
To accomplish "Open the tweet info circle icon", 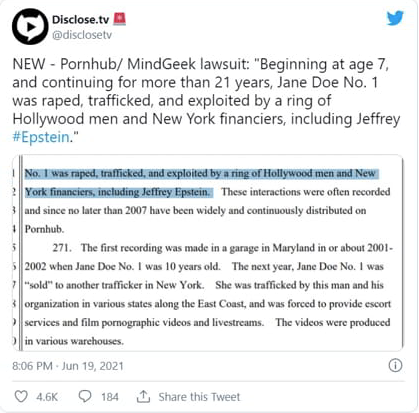I will point(395,366).
